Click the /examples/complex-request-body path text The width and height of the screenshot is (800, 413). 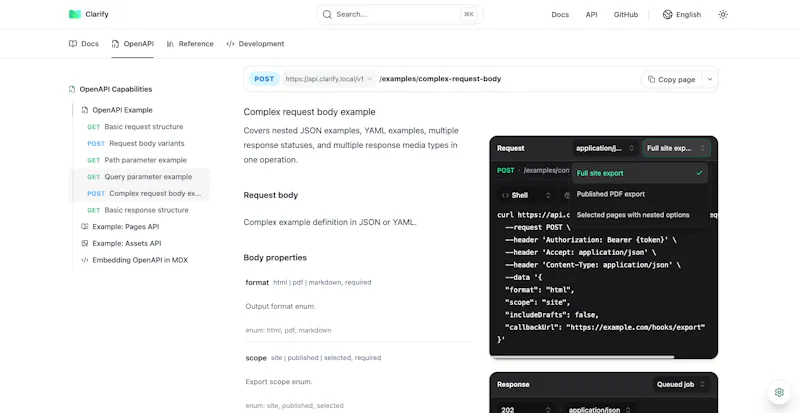coord(440,79)
